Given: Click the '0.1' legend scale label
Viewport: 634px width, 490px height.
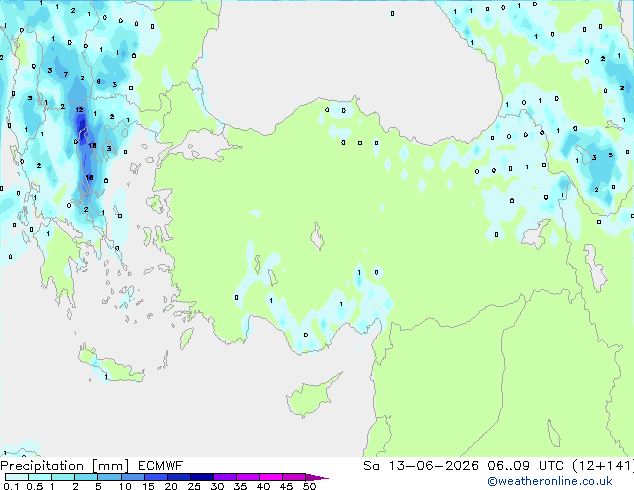Looking at the screenshot, I should pos(11,486).
